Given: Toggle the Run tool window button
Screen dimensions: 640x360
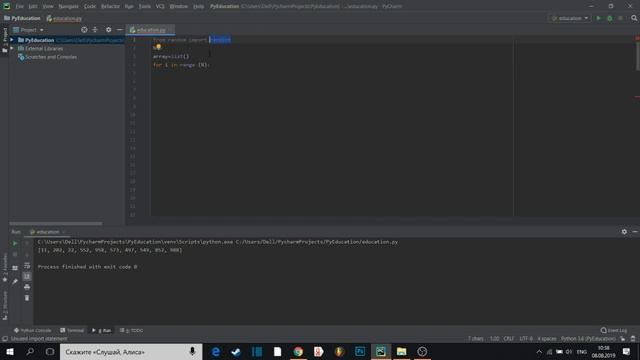Looking at the screenshot, I should (101, 331).
